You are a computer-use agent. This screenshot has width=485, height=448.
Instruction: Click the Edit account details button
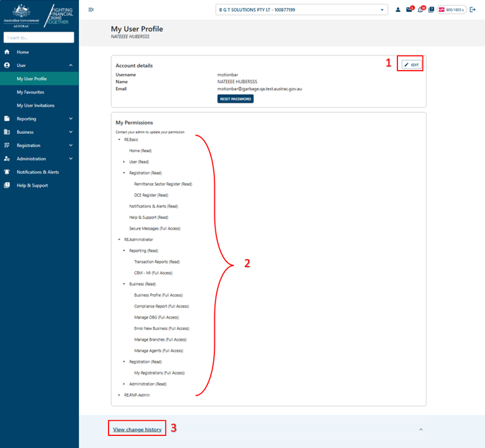pos(411,64)
